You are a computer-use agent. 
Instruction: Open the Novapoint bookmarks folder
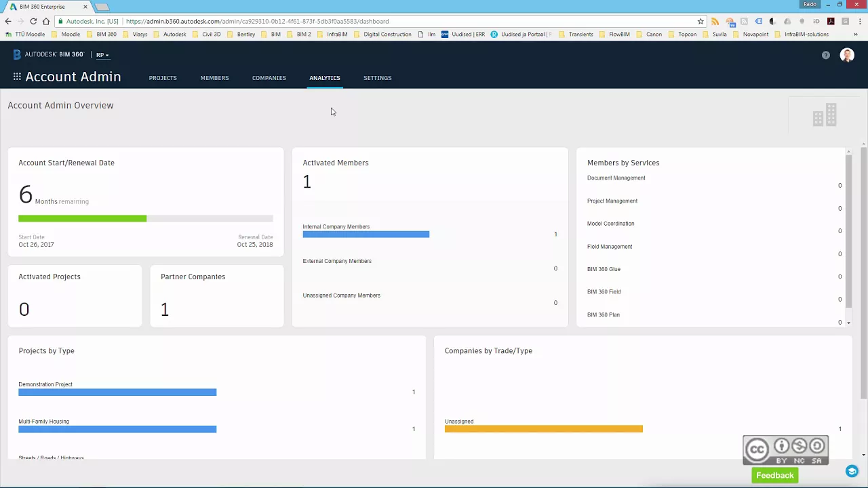click(751, 34)
